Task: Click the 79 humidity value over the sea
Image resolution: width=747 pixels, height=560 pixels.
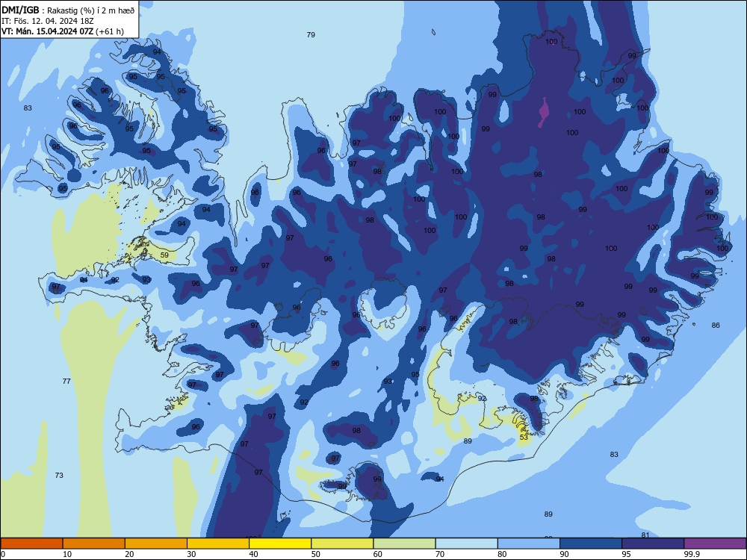Action: pyautogui.click(x=311, y=35)
